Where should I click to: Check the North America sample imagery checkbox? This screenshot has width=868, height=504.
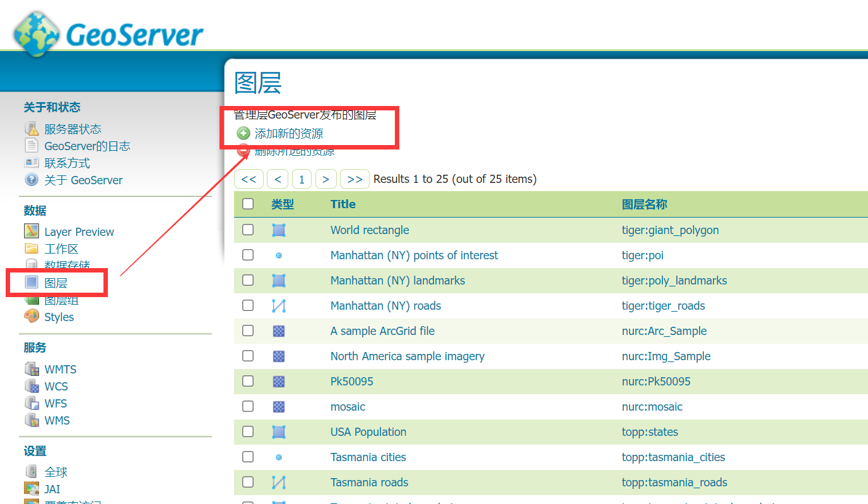[x=248, y=356]
